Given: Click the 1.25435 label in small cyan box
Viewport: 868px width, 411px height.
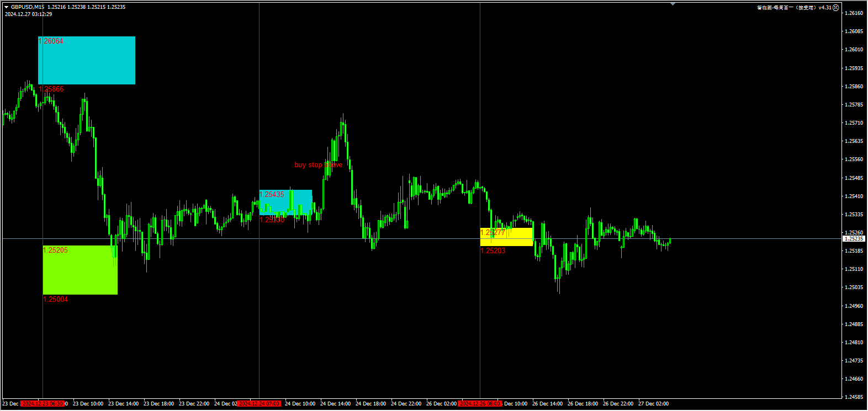Looking at the screenshot, I should coord(272,195).
